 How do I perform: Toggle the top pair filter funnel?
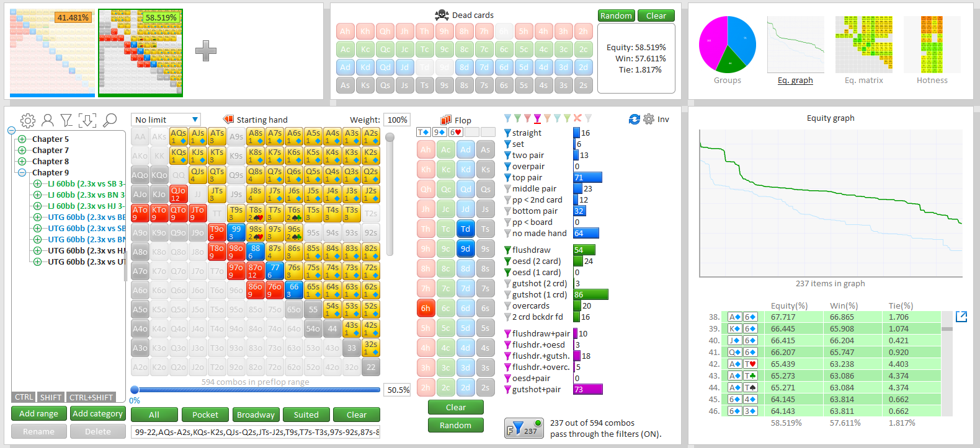tap(508, 178)
